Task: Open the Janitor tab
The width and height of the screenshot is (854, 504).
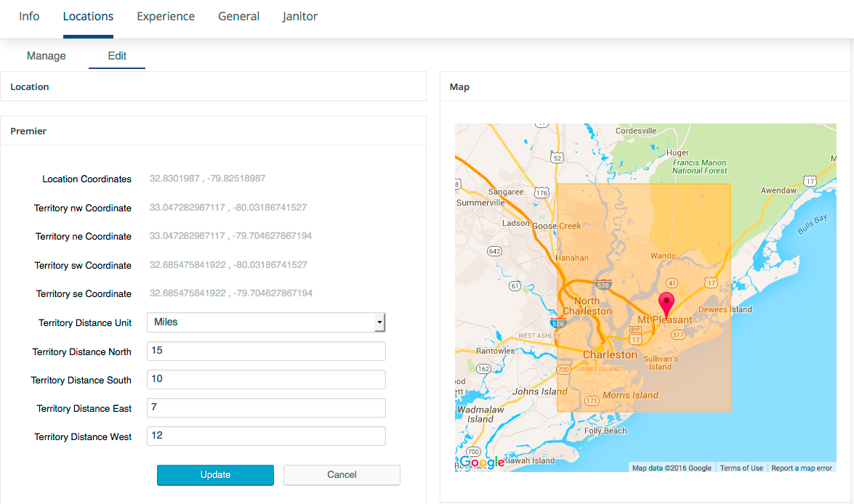Action: [x=299, y=17]
